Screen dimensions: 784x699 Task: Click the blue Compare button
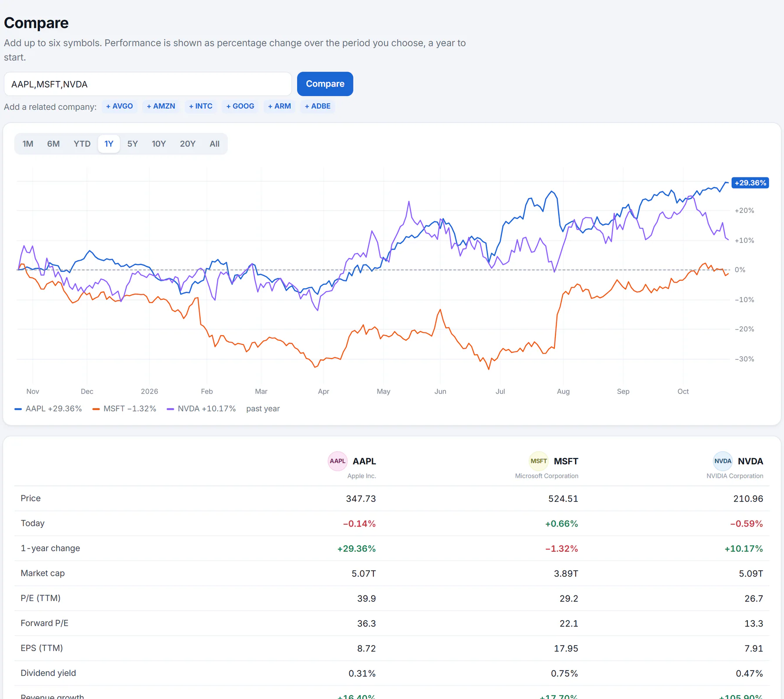[x=325, y=84]
